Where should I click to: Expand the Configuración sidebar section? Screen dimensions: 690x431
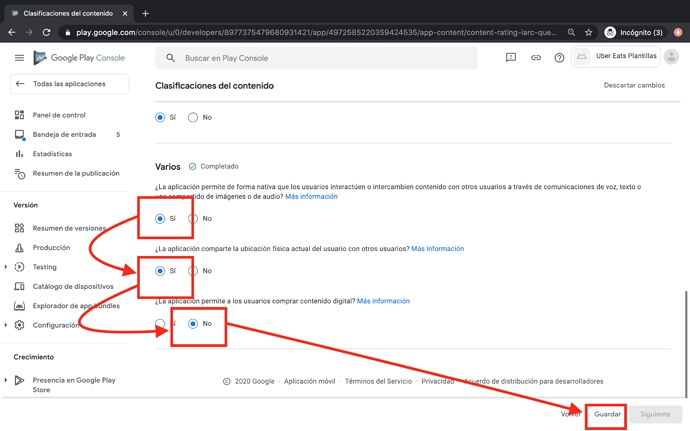7,325
